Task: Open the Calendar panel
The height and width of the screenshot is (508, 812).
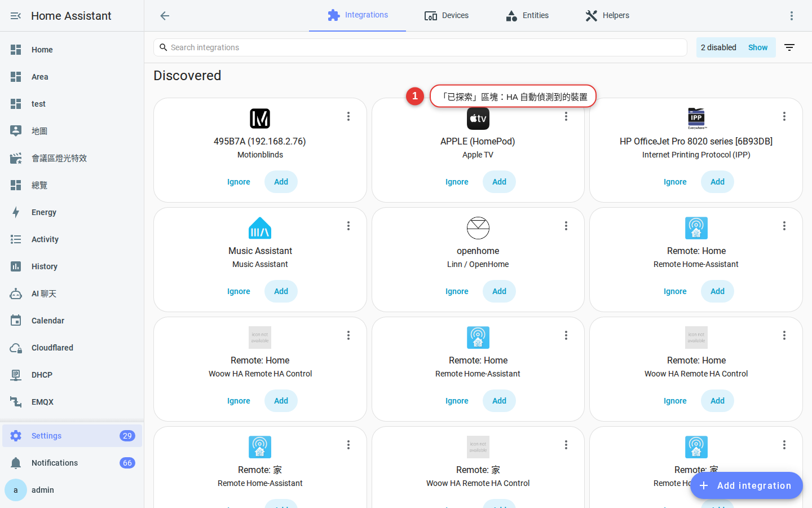Action: coord(72,321)
